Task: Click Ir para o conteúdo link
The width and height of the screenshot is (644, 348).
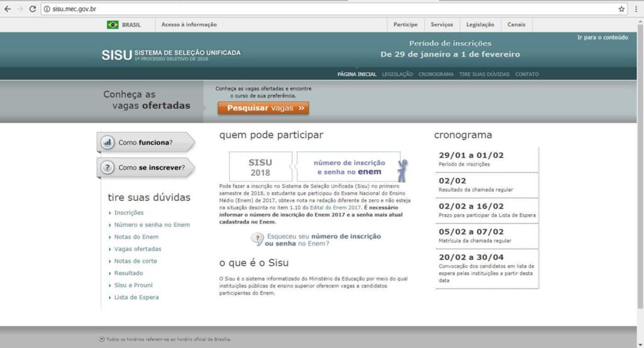Action: (x=602, y=37)
